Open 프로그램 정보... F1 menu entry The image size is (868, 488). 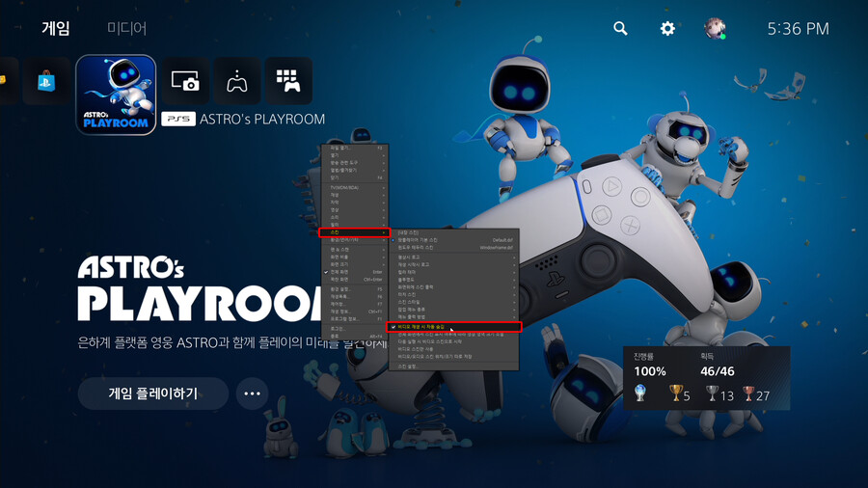pyautogui.click(x=354, y=318)
